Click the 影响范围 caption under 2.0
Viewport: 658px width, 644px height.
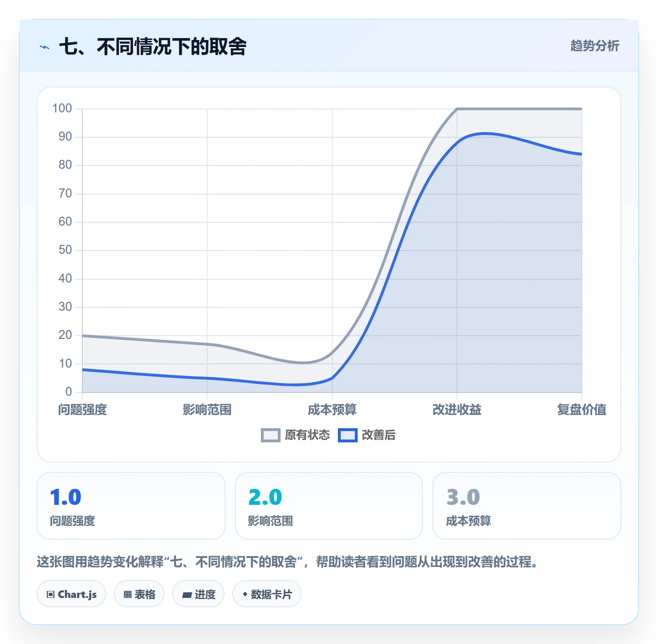(x=270, y=521)
